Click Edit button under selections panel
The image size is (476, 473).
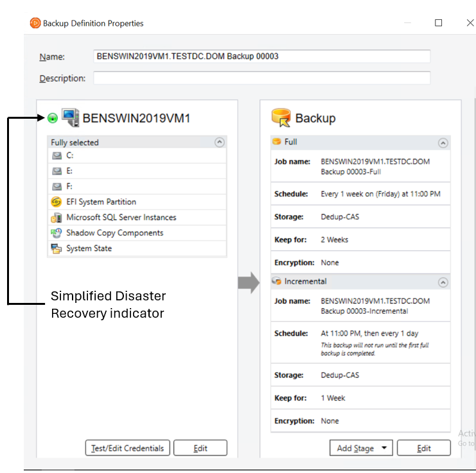[x=200, y=448]
